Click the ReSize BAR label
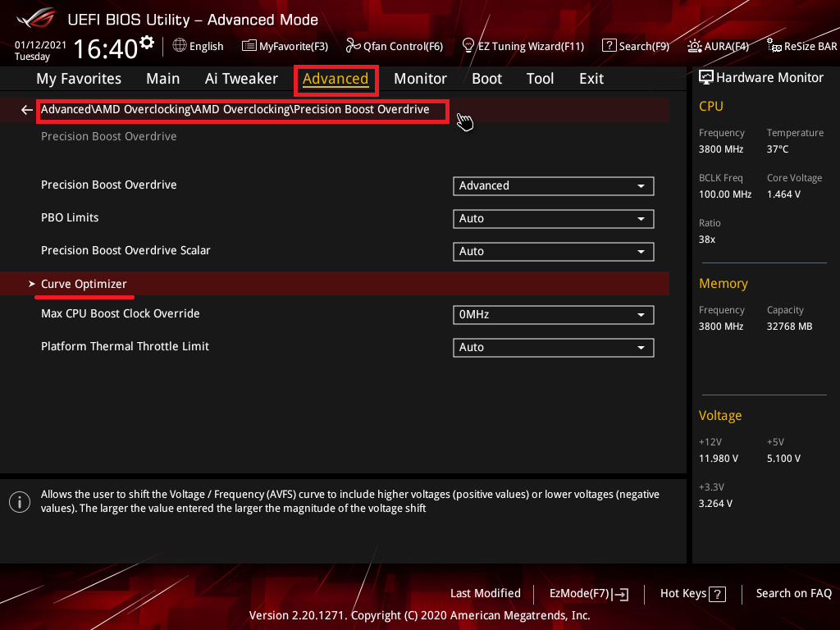The width and height of the screenshot is (840, 630). 810,46
